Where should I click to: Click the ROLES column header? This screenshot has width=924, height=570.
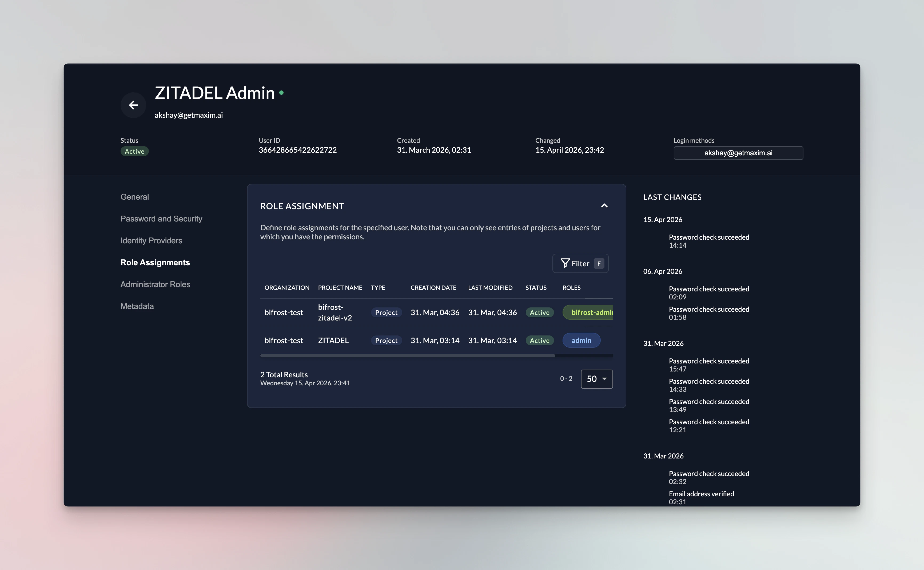[571, 288]
